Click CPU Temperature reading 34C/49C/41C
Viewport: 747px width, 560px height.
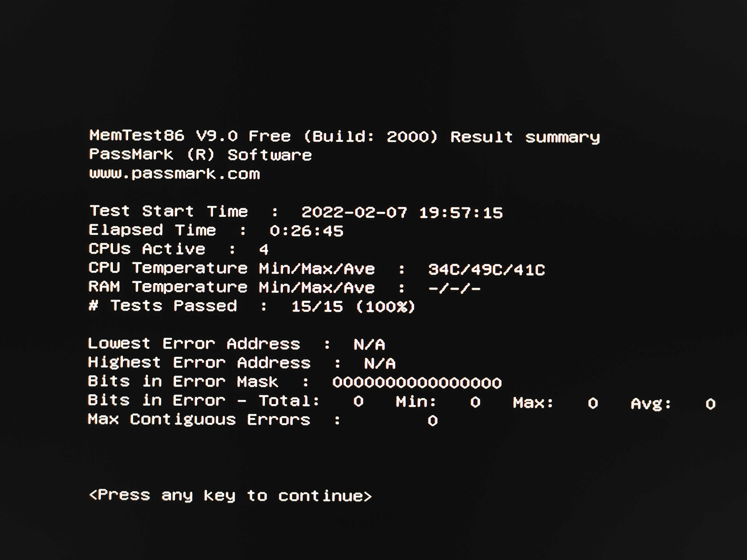(487, 270)
